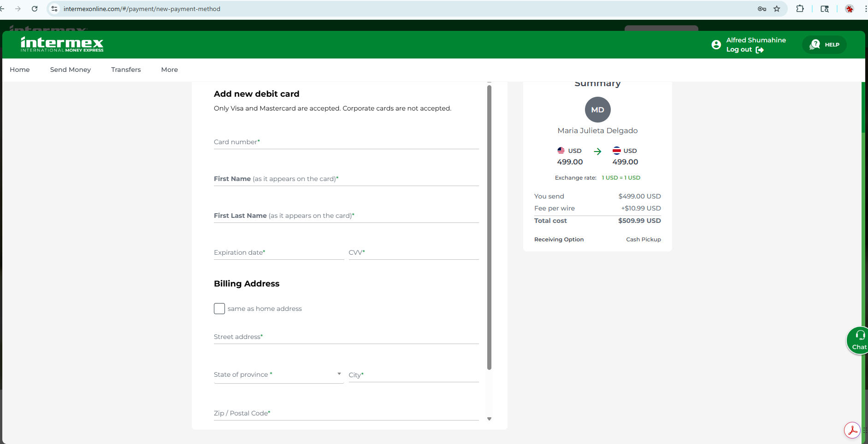
Task: Open the Send Money menu
Action: (71, 70)
